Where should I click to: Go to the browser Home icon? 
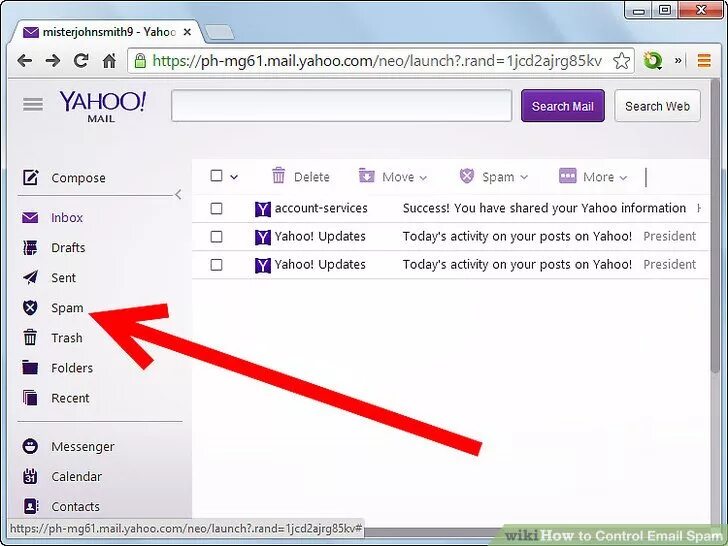click(109, 60)
